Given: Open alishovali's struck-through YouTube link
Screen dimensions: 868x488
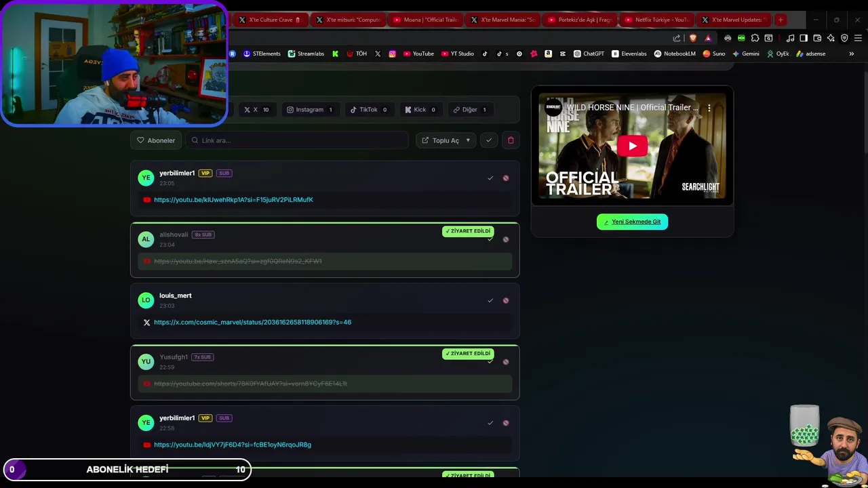Looking at the screenshot, I should click(237, 261).
